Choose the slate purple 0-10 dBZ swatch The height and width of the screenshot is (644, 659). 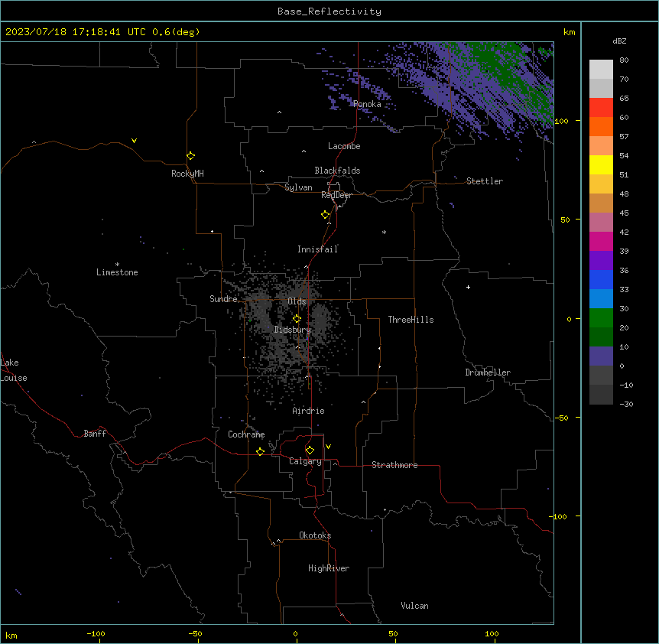601,356
